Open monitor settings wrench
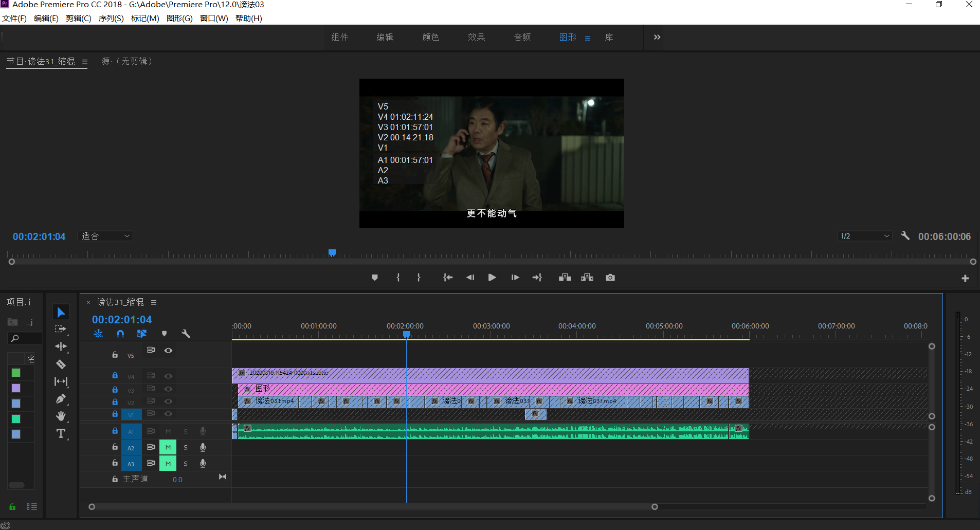The height and width of the screenshot is (530, 980). point(905,236)
